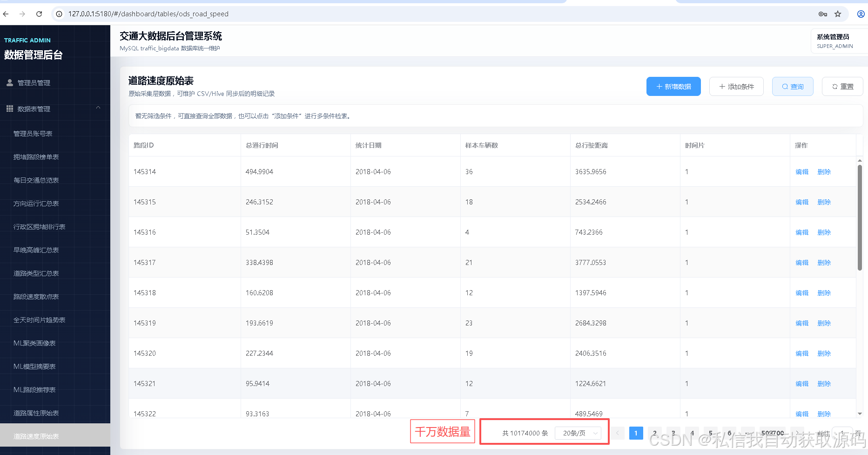Open the browser profile icon

coord(861,14)
